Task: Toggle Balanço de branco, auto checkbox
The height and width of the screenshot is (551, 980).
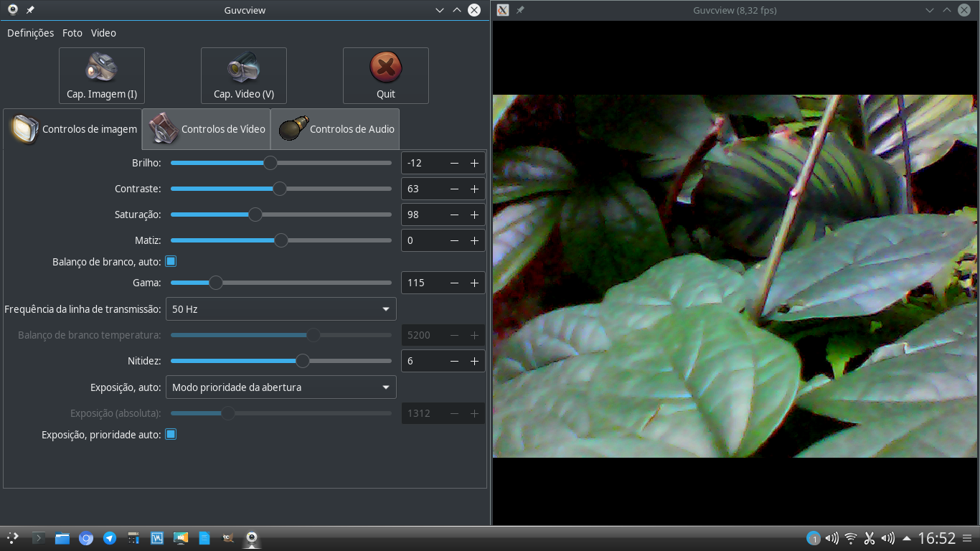Action: click(171, 261)
